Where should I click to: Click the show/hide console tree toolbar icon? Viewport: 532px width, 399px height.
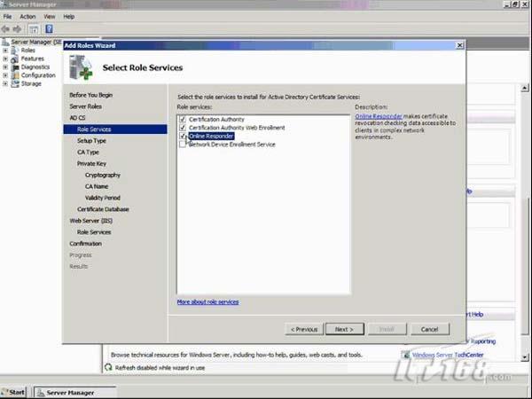[34, 28]
